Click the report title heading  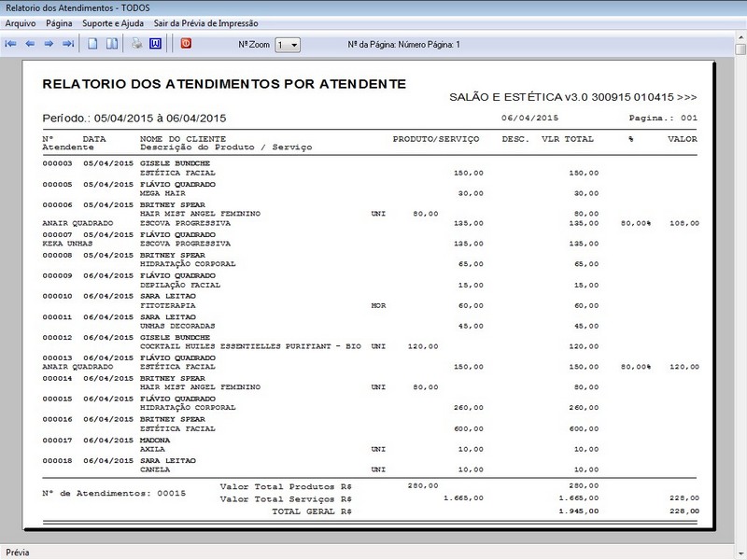(x=224, y=84)
